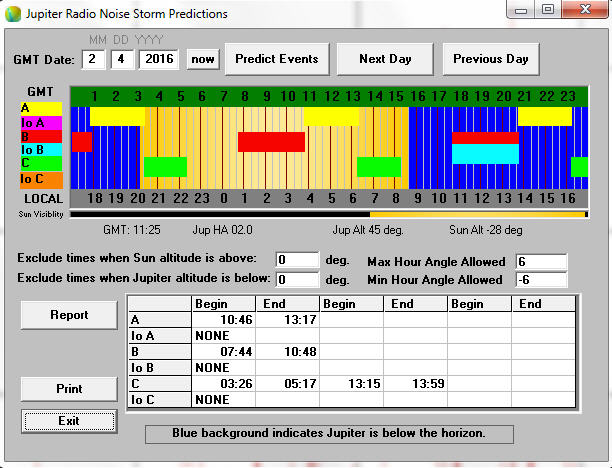Click the Predict Events button
Screen dimensions: 612x468
(277, 59)
